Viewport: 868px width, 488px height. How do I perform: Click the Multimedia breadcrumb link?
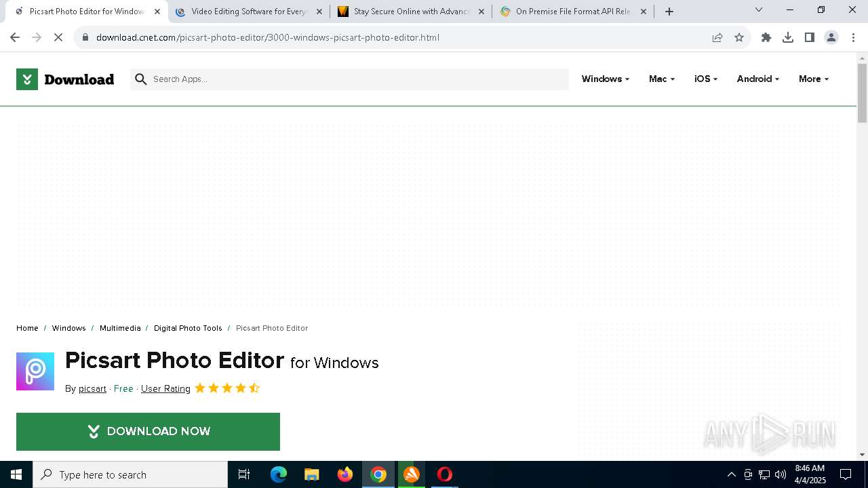120,328
